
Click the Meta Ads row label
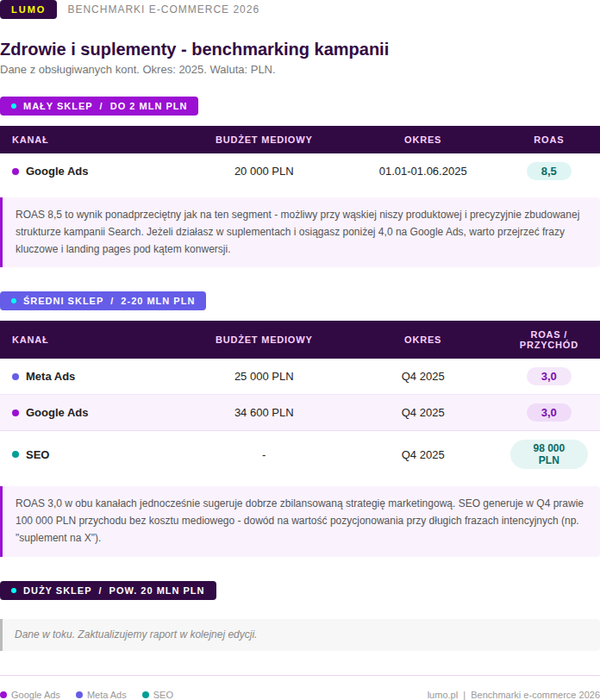click(x=51, y=377)
